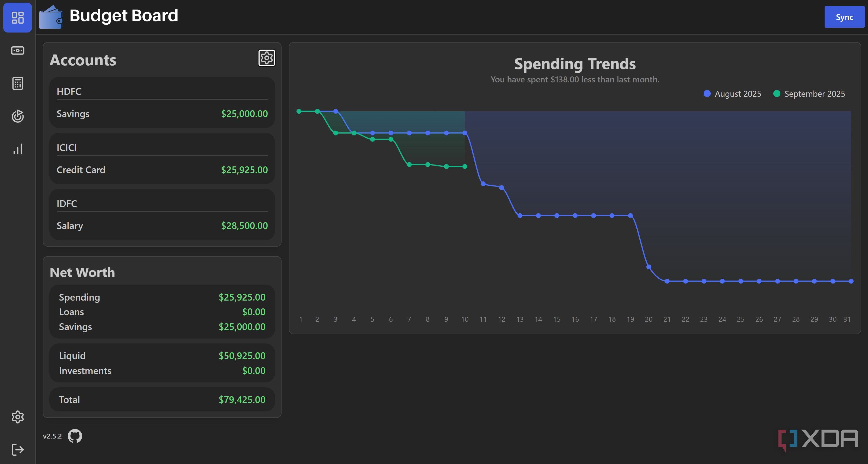The image size is (868, 464).
Task: Open Settings gear in the sidebar
Action: [x=18, y=417]
